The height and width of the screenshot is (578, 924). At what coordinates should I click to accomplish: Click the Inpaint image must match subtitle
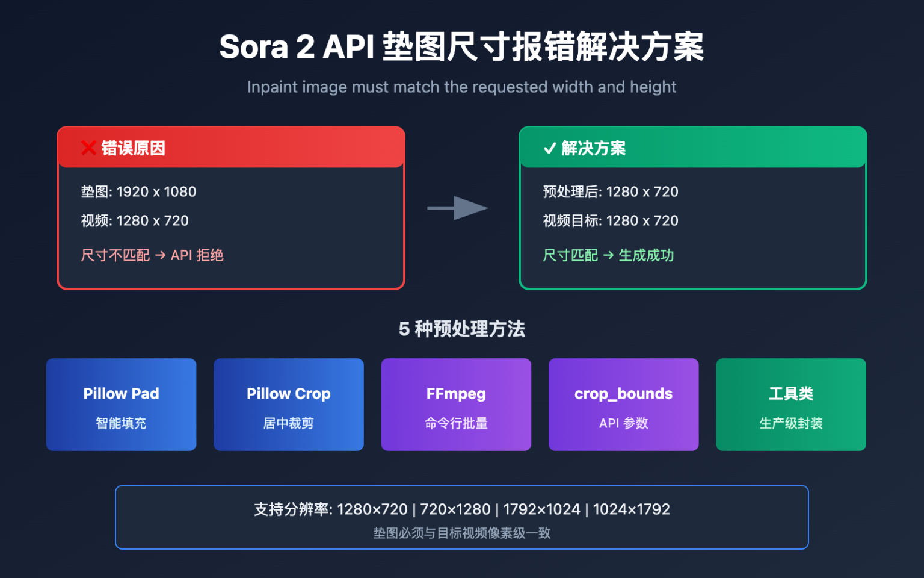[462, 87]
